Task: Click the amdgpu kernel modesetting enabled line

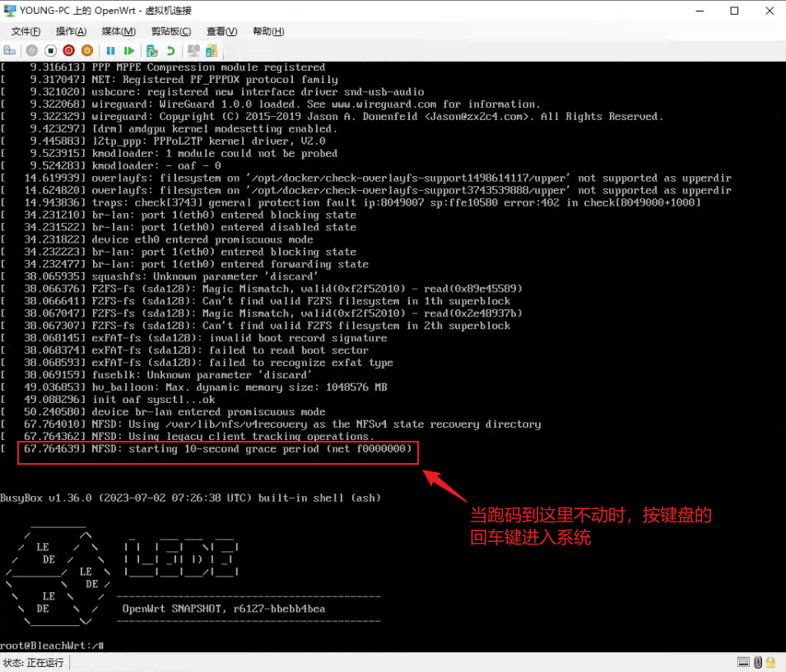Action: 170,129
